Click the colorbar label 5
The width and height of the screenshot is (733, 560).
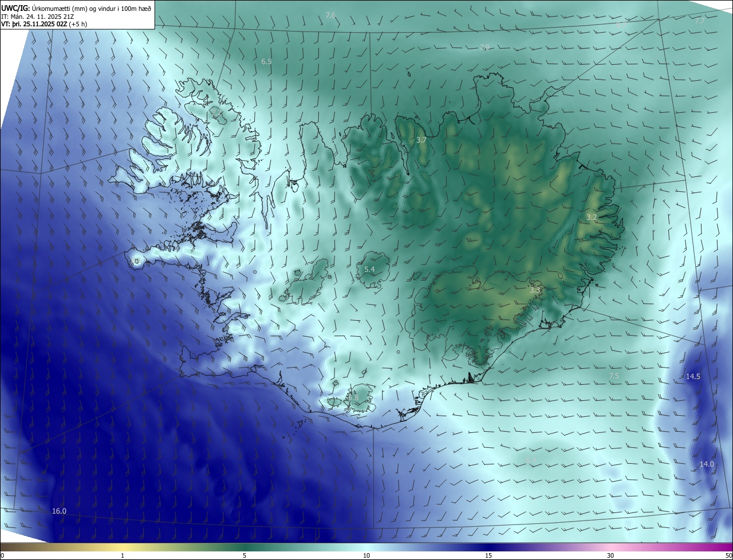click(x=245, y=555)
